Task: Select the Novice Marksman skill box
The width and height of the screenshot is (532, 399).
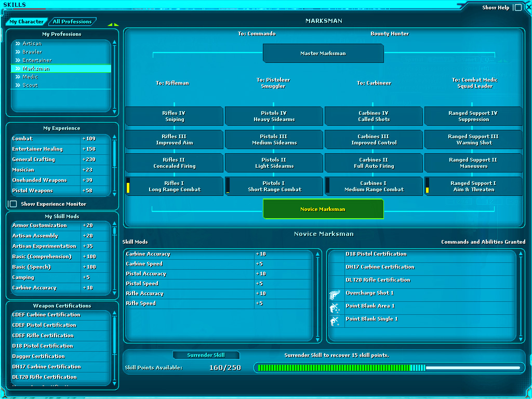Action: point(323,209)
